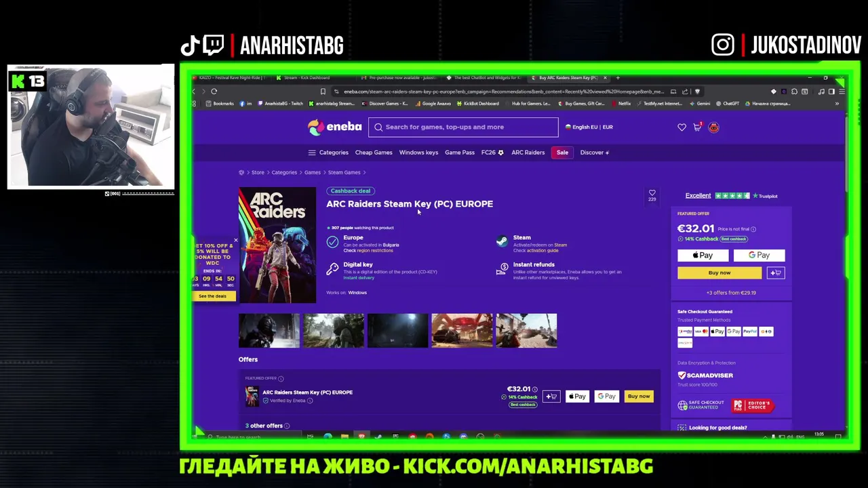
Task: Open the Instagram icon in stream overlay
Action: tap(723, 45)
